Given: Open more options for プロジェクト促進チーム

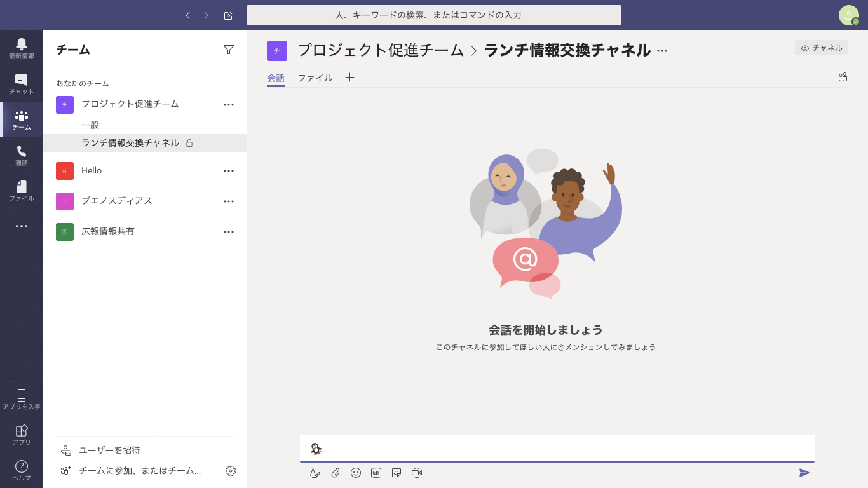Looking at the screenshot, I should 229,105.
